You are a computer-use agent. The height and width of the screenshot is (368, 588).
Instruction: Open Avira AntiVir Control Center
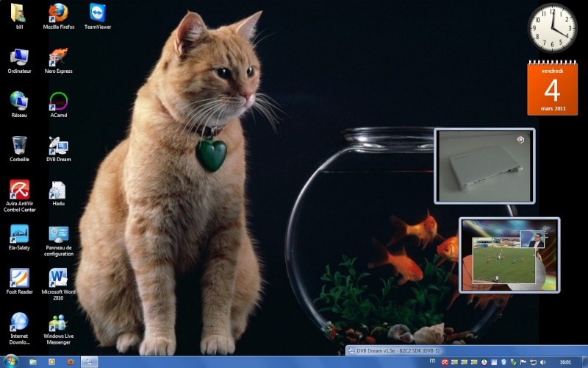(19, 195)
